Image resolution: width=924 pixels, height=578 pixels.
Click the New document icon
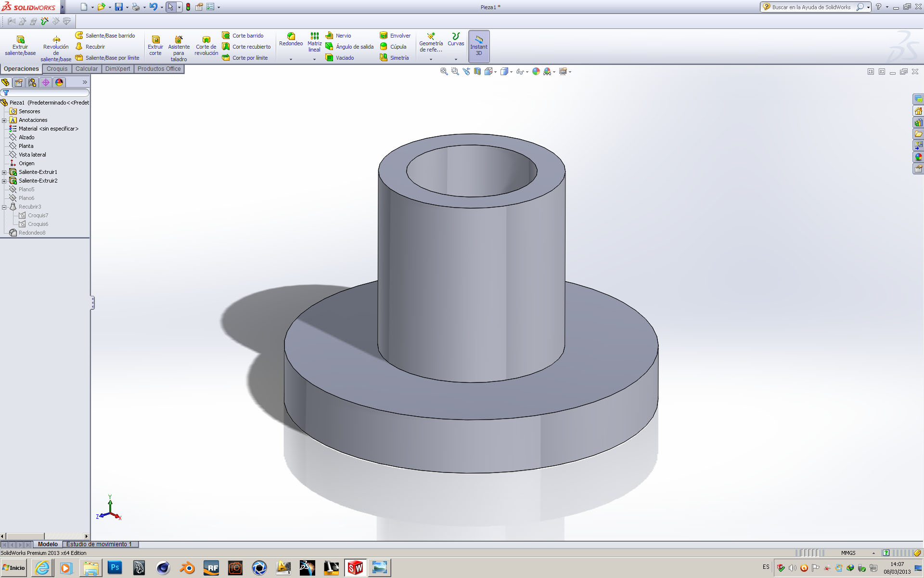point(84,7)
